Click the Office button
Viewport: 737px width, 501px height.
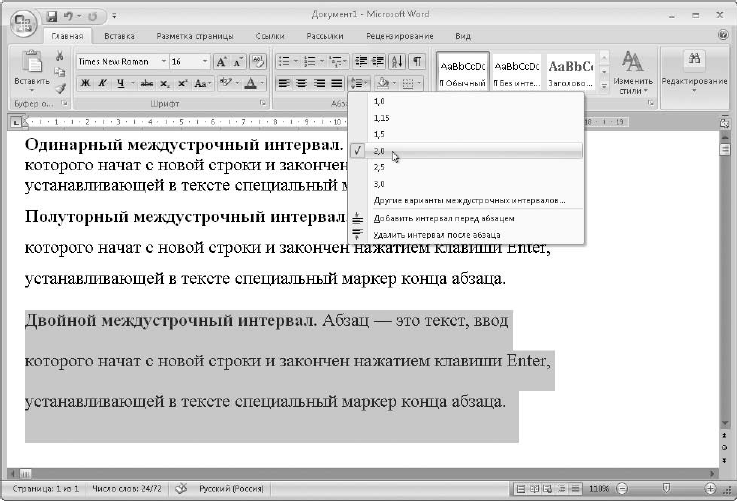[22, 22]
